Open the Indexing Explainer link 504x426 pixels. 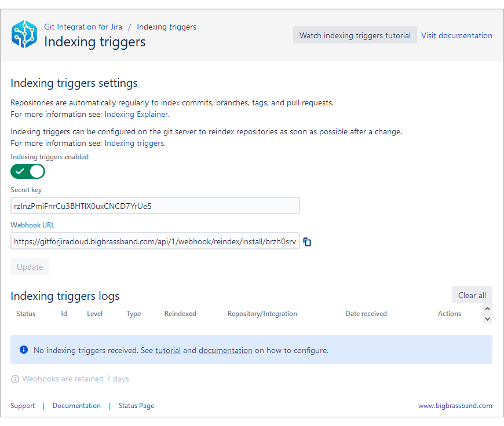136,115
